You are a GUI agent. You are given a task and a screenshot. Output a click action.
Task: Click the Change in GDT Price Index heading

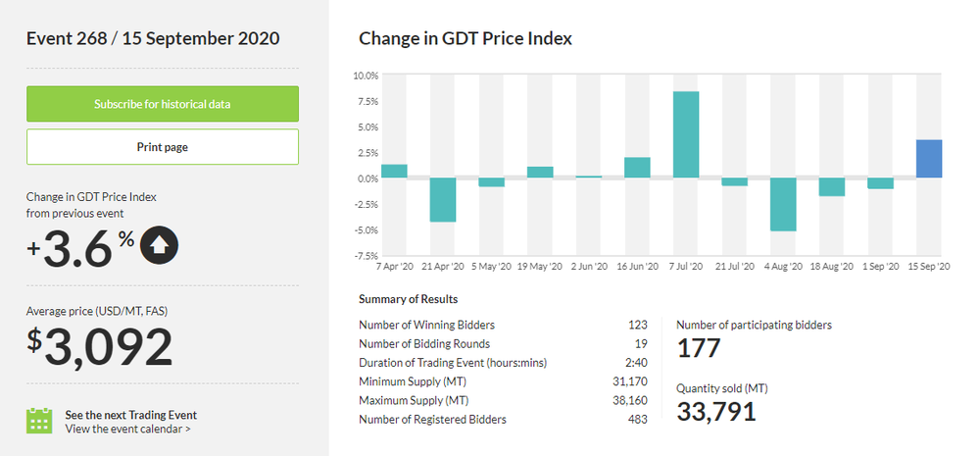point(465,39)
